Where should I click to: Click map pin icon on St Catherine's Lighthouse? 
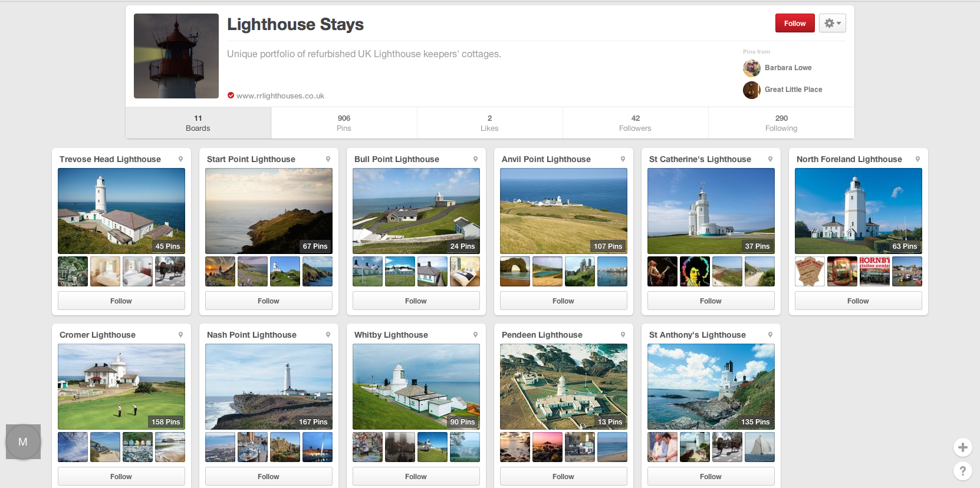[x=770, y=159]
